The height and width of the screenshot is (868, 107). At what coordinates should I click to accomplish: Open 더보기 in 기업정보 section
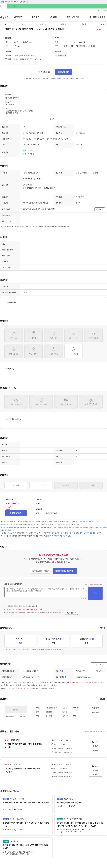point(103,699)
